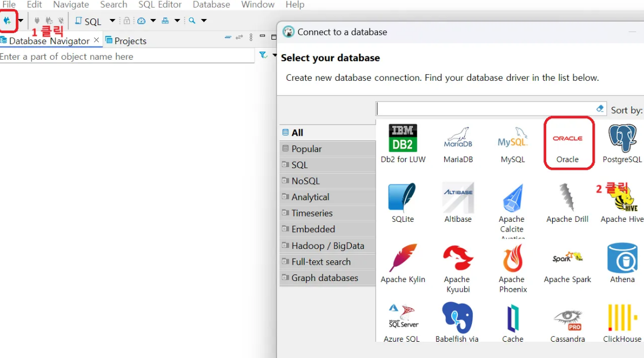
Task: Select the Athena driver
Action: pos(622,263)
